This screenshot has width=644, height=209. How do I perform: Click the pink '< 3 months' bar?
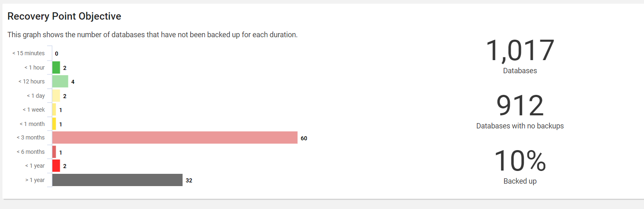pyautogui.click(x=175, y=137)
